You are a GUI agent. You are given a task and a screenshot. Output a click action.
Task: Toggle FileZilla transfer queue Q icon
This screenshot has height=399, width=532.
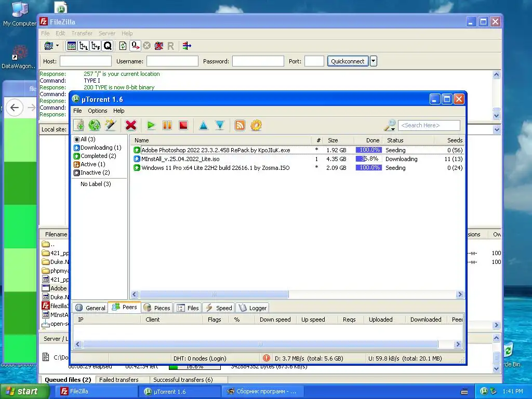[108, 46]
